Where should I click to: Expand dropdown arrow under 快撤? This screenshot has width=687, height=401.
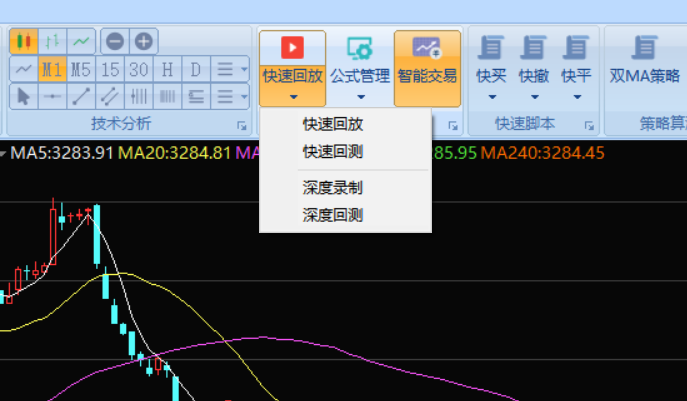[535, 97]
